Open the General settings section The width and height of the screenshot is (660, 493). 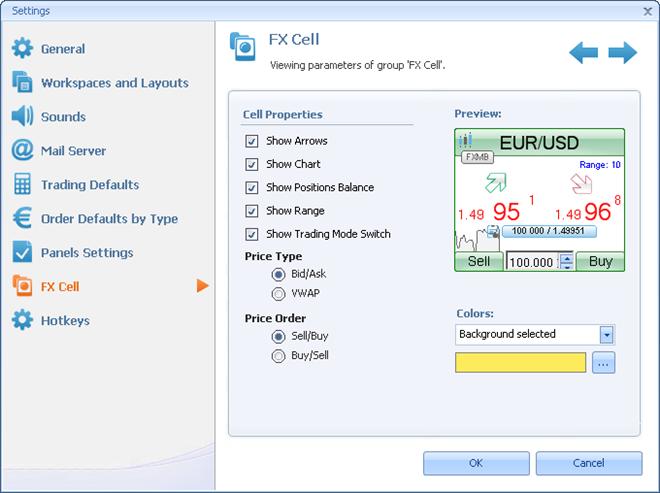tap(63, 49)
